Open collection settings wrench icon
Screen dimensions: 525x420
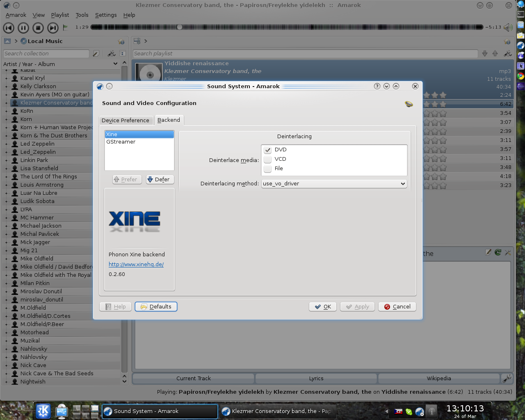pyautogui.click(x=111, y=53)
